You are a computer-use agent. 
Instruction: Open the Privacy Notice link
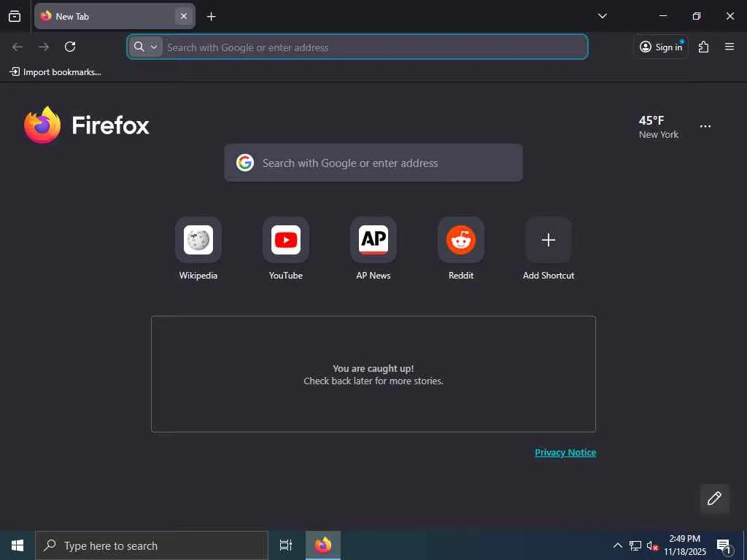point(565,452)
